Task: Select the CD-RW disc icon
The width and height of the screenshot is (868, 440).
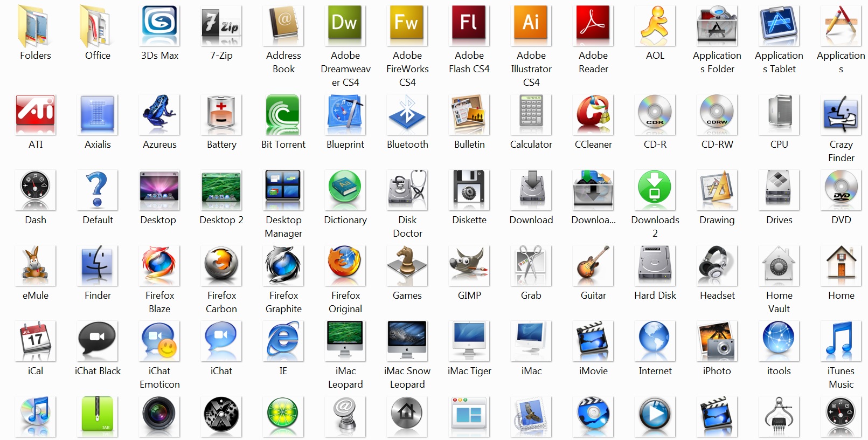Action: 717,114
